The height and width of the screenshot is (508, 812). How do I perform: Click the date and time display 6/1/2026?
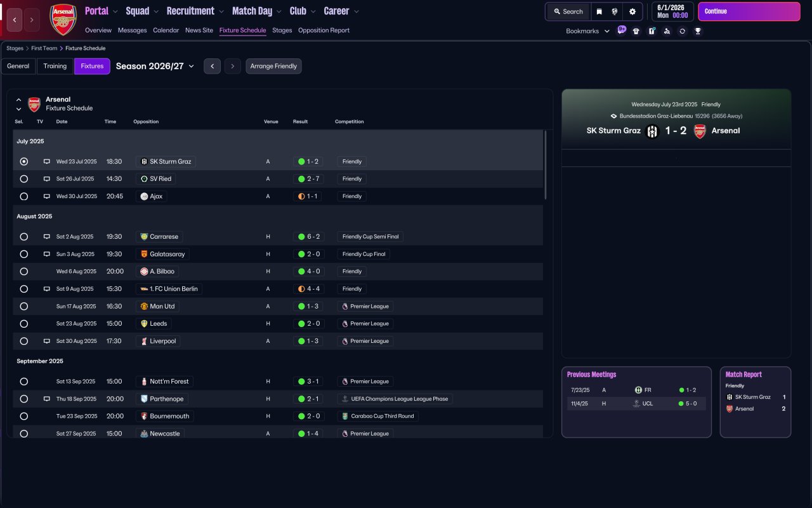pos(672,11)
